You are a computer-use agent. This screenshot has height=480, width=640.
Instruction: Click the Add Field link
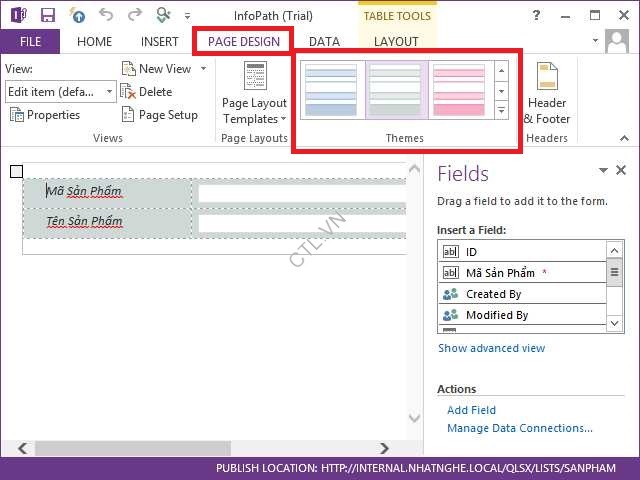point(471,410)
